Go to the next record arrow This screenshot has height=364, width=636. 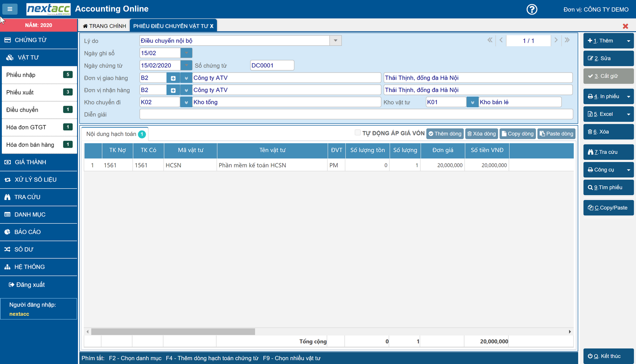click(556, 40)
